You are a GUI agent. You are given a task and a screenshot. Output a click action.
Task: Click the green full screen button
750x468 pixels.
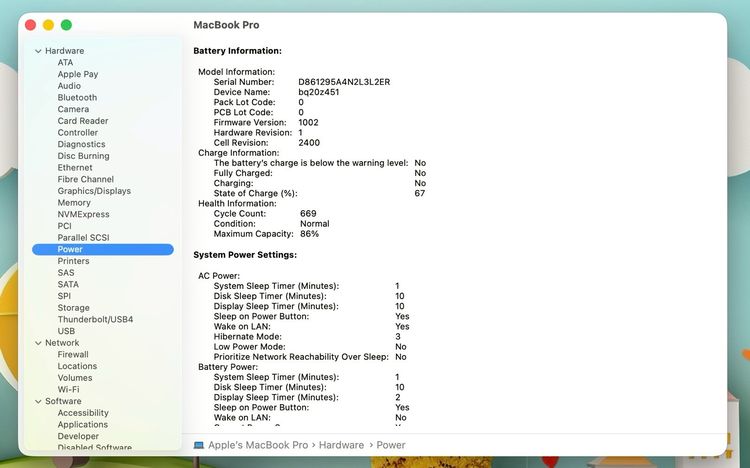click(x=66, y=25)
